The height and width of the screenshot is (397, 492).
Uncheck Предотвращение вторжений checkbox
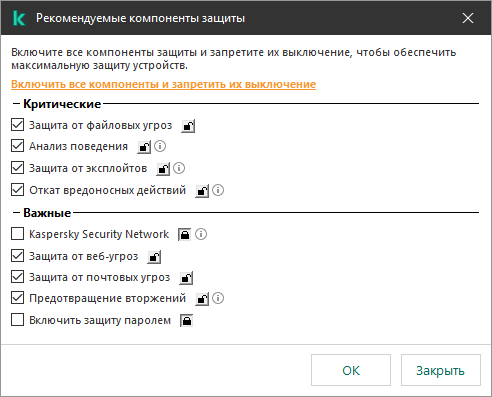point(17,298)
